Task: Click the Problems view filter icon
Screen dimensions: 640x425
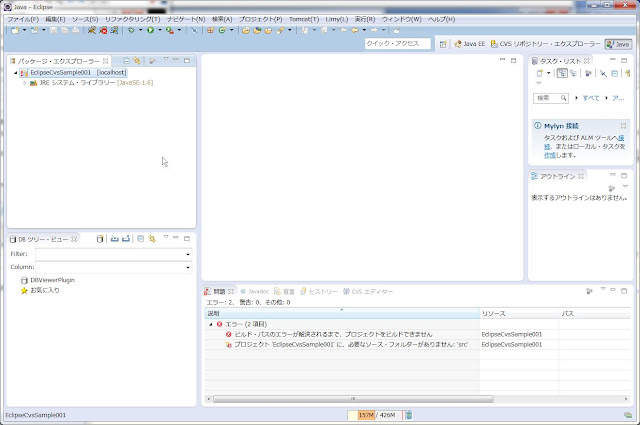Action: pyautogui.click(x=589, y=291)
